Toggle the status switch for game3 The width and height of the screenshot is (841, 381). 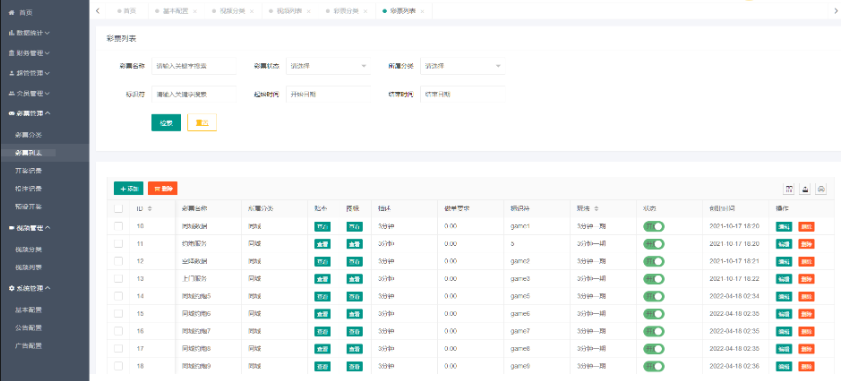click(654, 279)
